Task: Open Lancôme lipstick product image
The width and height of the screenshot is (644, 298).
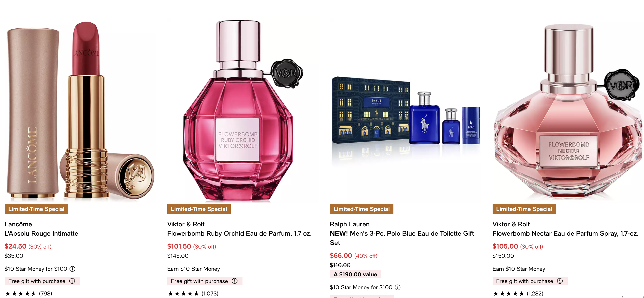Action: tap(80, 110)
